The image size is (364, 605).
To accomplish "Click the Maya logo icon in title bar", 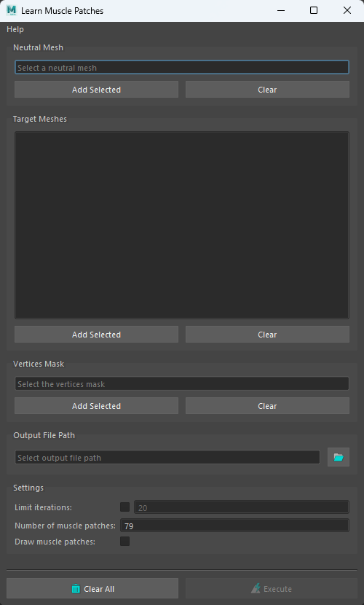I will [x=11, y=10].
